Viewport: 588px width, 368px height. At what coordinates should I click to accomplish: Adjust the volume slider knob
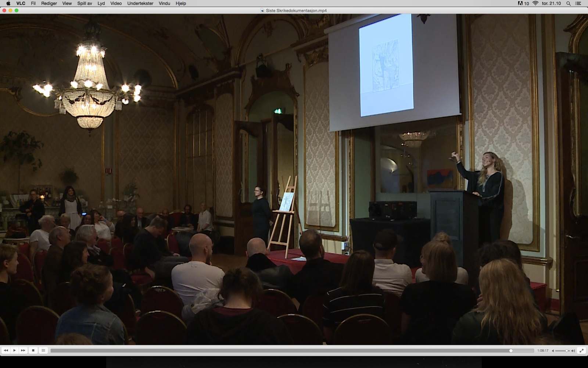[567, 351]
